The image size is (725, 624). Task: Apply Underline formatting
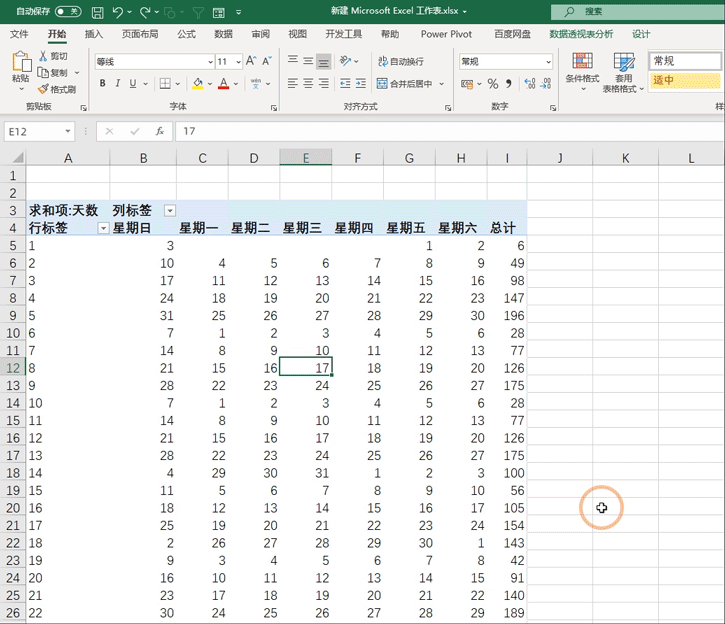(x=133, y=83)
